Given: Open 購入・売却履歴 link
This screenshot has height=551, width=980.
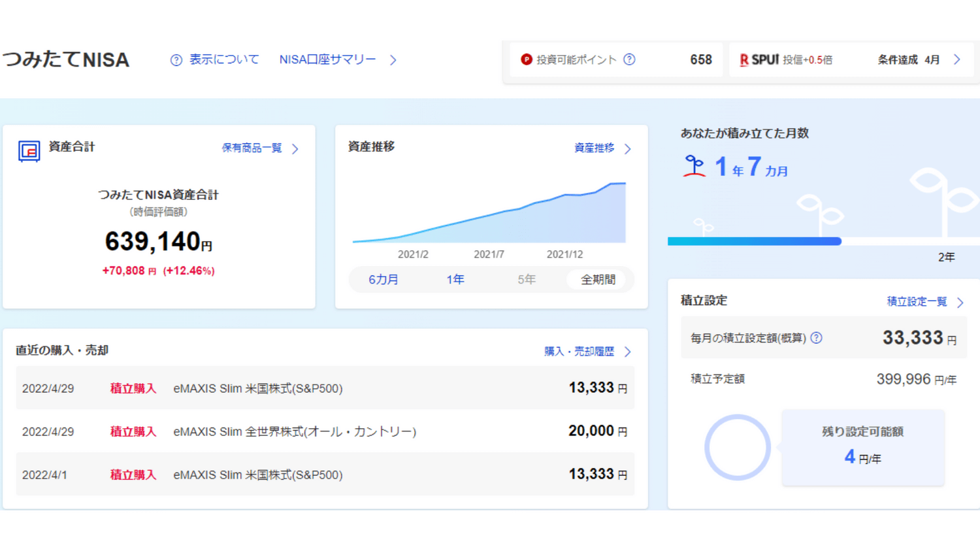Looking at the screenshot, I should click(x=579, y=352).
